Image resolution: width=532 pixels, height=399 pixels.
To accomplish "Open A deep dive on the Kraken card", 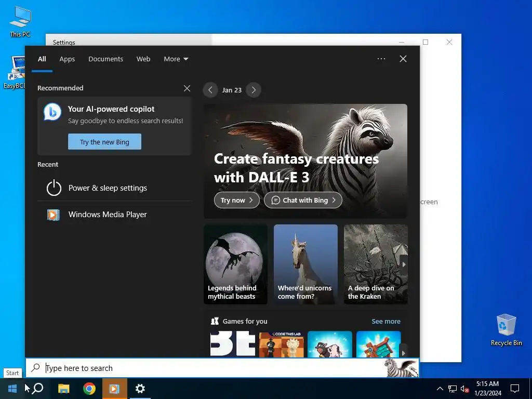I will tap(376, 264).
